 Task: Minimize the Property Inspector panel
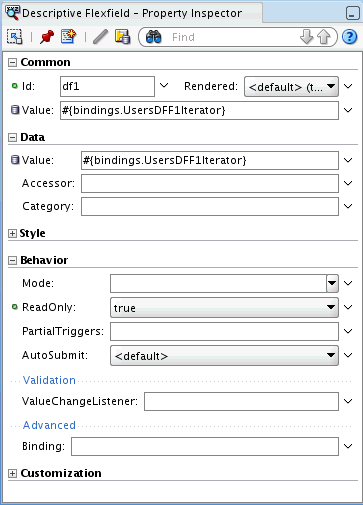[352, 14]
